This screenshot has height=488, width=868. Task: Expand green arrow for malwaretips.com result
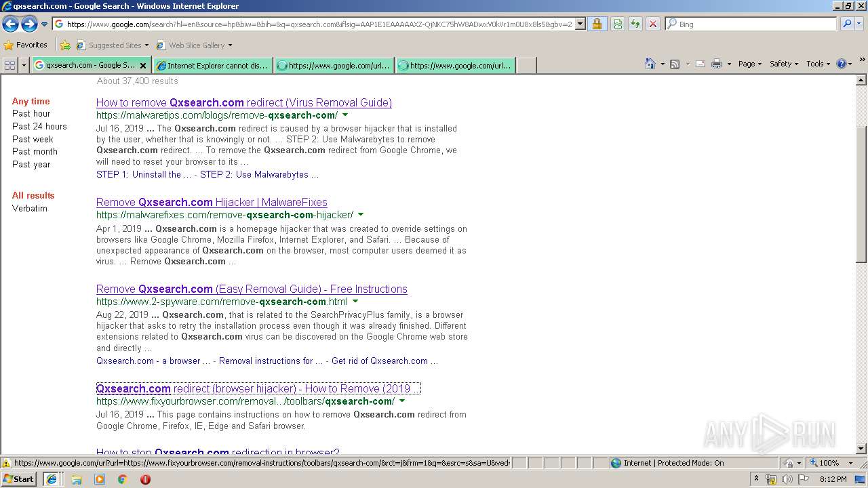tap(346, 115)
